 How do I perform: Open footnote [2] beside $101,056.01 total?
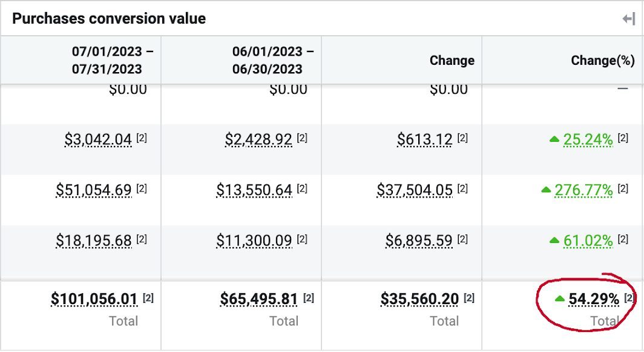click(x=148, y=298)
